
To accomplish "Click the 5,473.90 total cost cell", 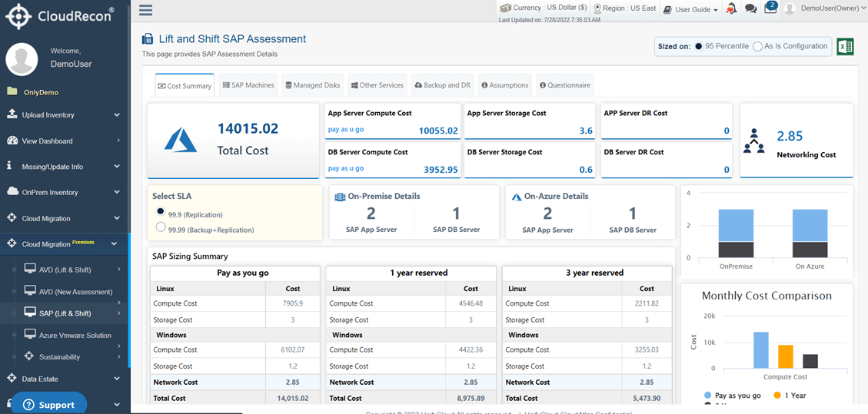I will [x=647, y=398].
